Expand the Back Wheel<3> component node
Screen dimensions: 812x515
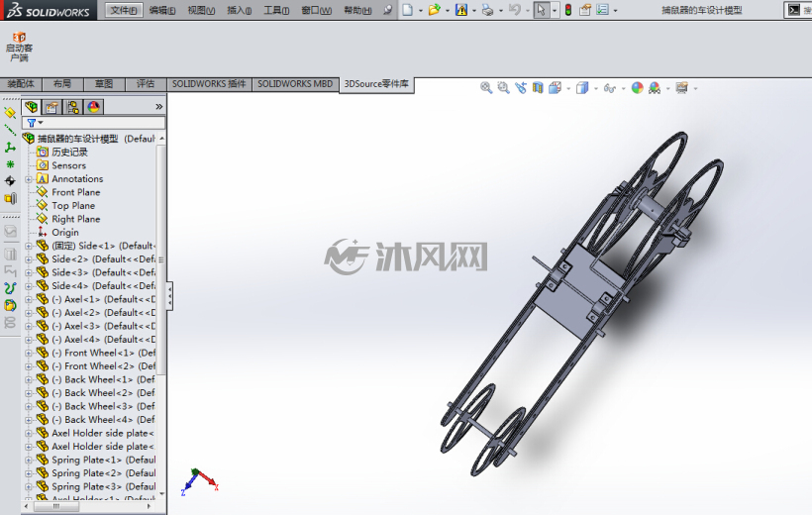[x=29, y=407]
